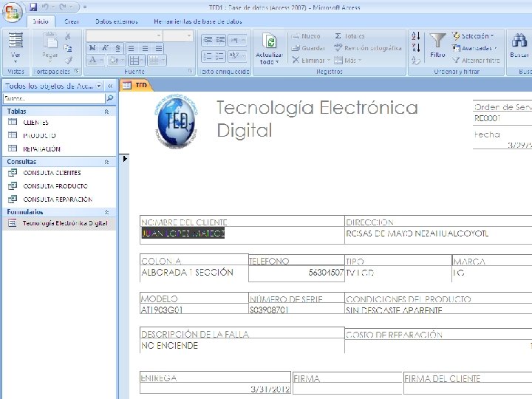Open the CONSULTA REPARACIÓN query
The height and width of the screenshot is (399, 532).
pos(59,199)
